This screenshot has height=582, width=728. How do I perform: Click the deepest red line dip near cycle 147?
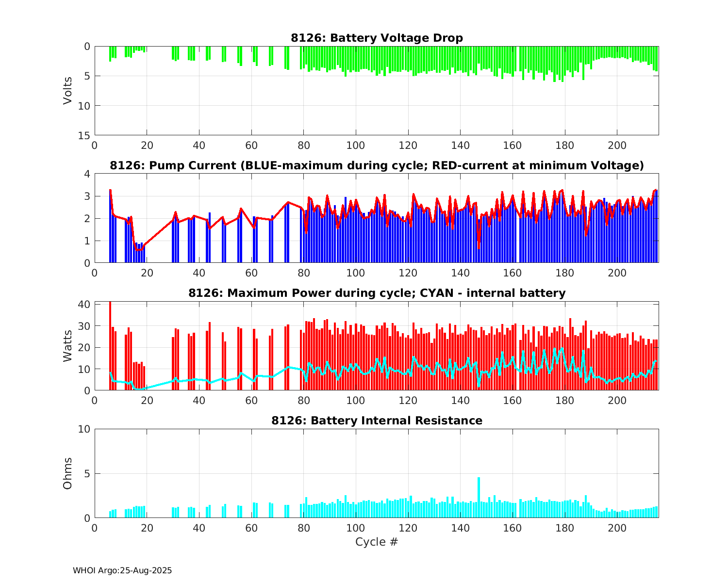point(479,248)
